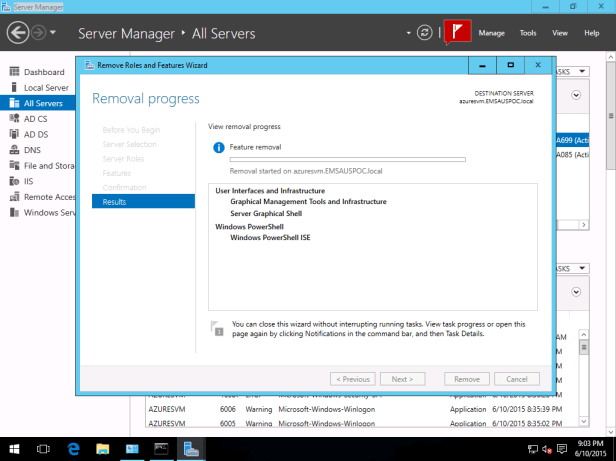The image size is (616, 461).
Task: Expand the navigation history dropdown arrow
Action: pyautogui.click(x=52, y=33)
